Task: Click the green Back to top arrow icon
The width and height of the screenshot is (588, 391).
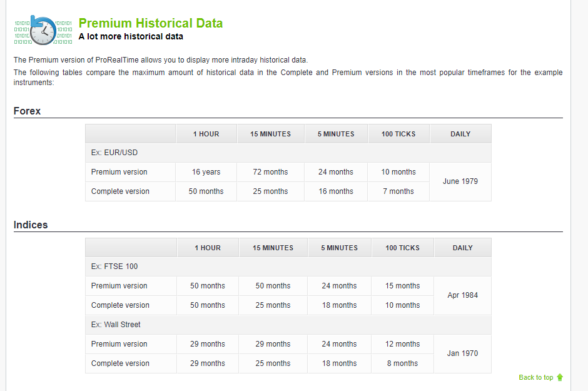Action: click(560, 377)
